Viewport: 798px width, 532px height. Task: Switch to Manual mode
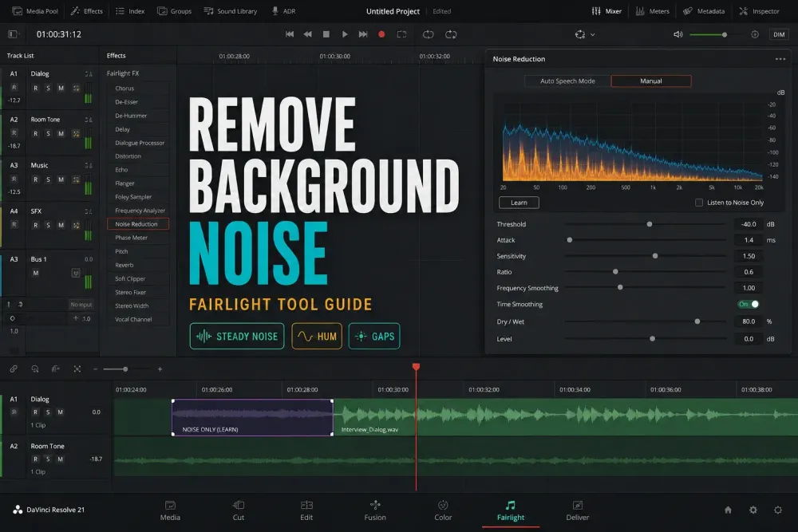click(x=651, y=81)
